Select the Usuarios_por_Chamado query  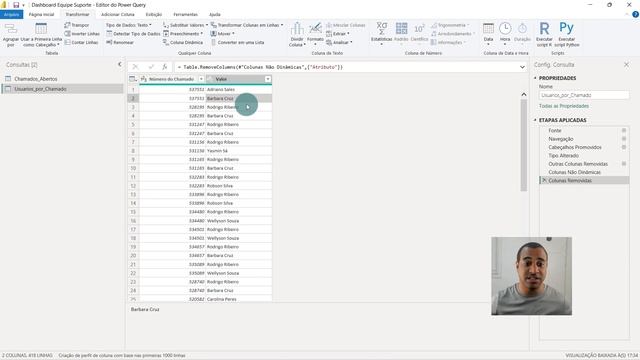point(63,89)
